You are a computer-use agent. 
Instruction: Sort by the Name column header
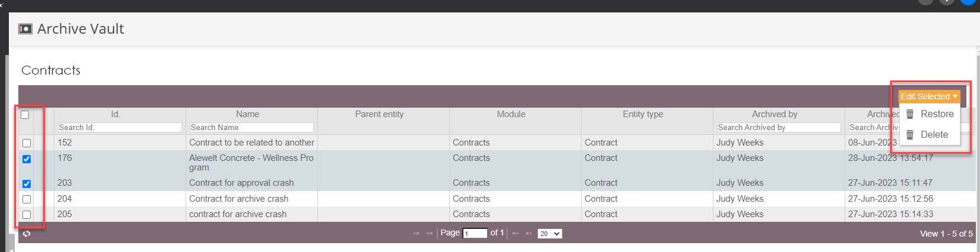[x=248, y=114]
